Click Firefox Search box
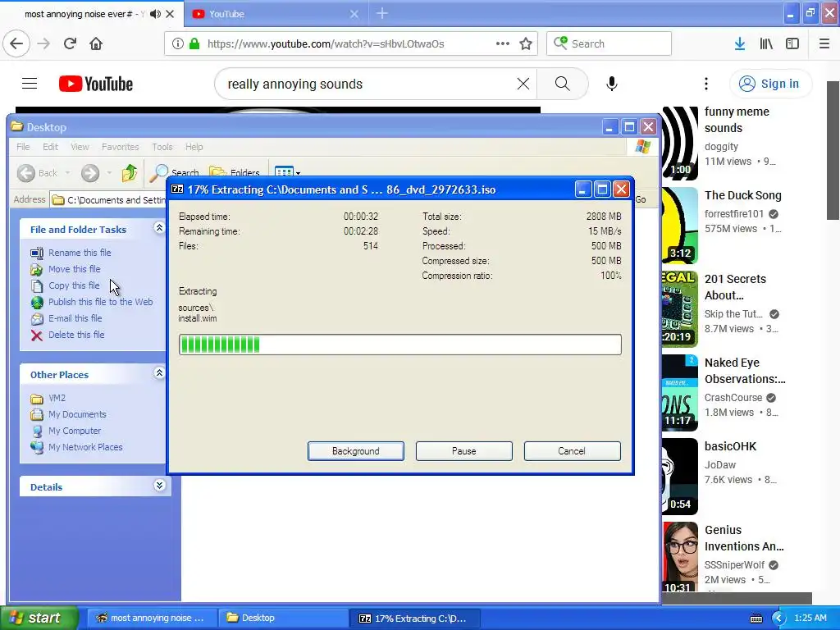This screenshot has width=840, height=630. coord(609,43)
